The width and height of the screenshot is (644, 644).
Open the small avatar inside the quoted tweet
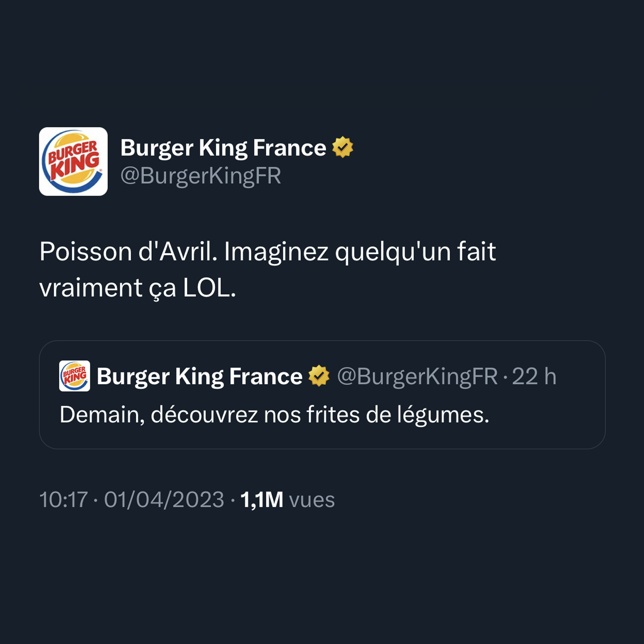(x=74, y=376)
